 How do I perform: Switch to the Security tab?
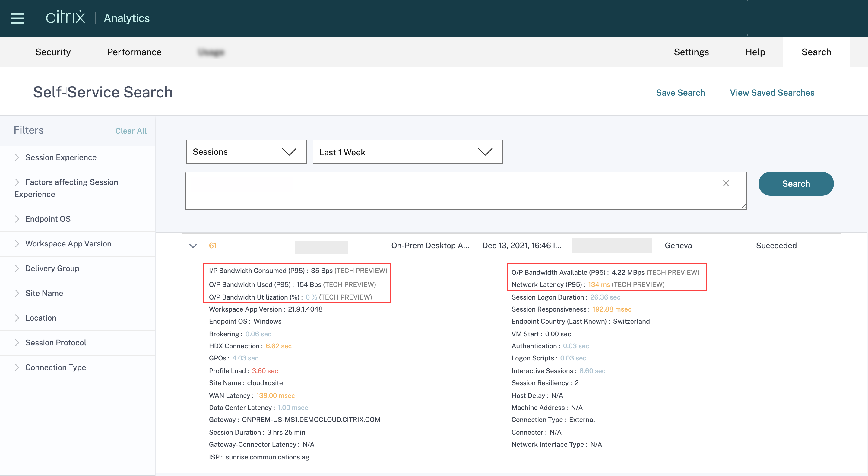(53, 52)
